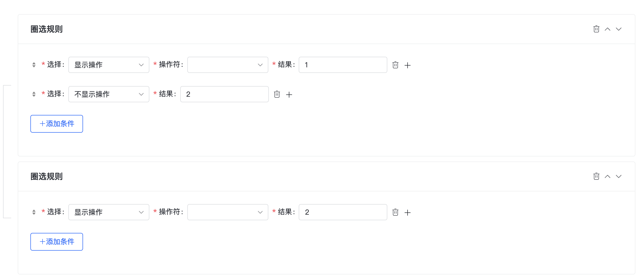Viewport: 644px width, 280px height.
Task: Move the second 圈选规则 card up
Action: point(608,176)
